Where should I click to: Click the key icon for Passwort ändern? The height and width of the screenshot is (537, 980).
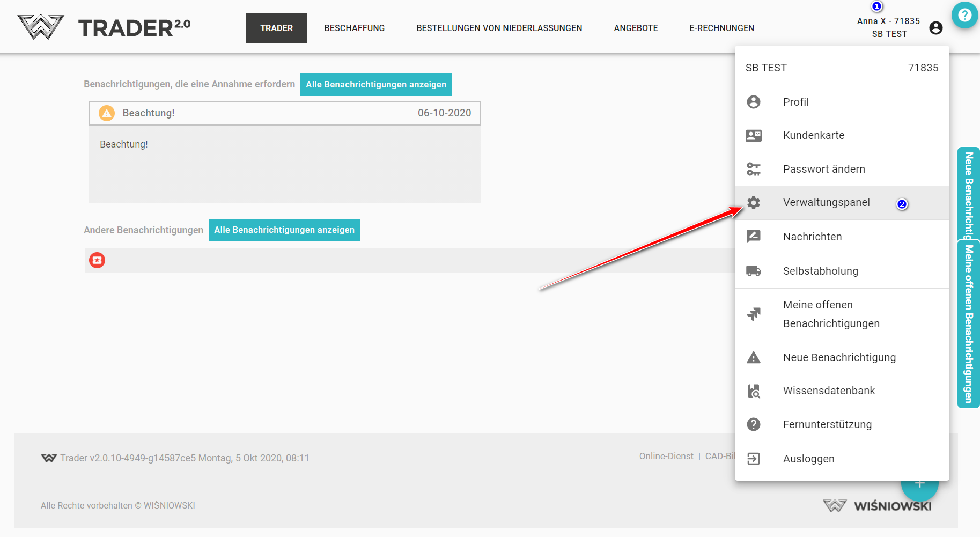click(754, 169)
